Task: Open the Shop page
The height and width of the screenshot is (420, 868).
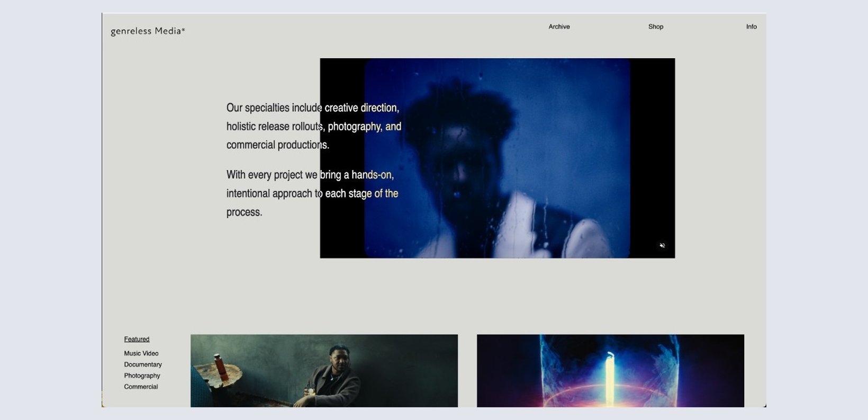Action: [656, 26]
